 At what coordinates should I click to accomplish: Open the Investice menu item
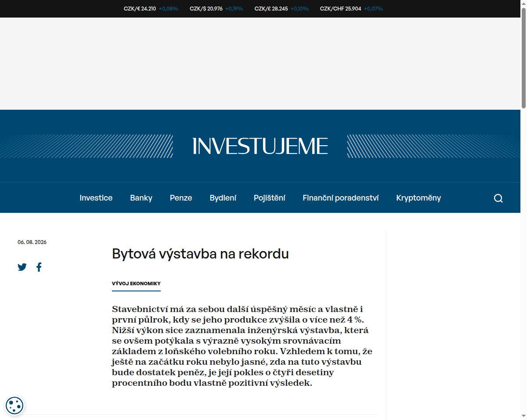tap(96, 198)
